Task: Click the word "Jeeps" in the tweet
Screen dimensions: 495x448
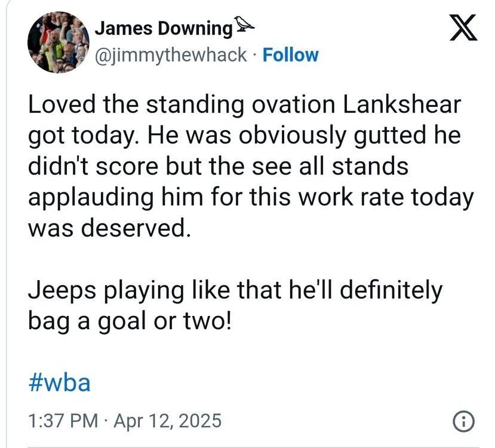Action: 62,291
